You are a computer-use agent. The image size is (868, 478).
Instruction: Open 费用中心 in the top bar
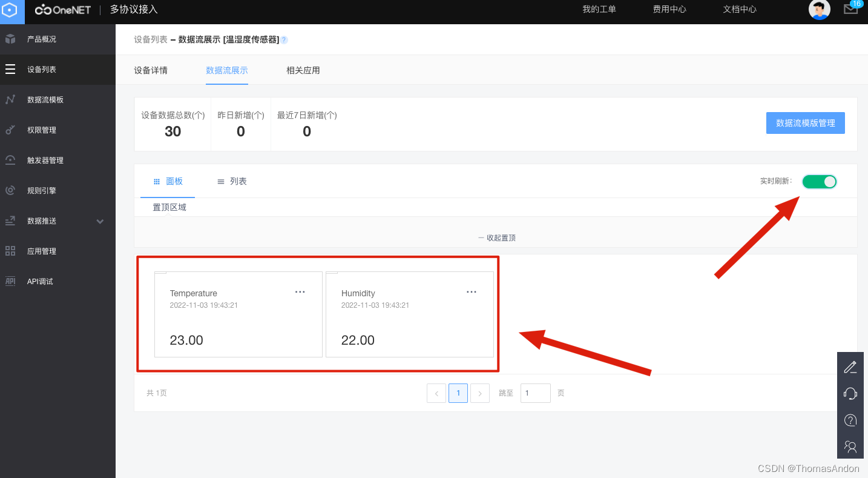click(x=669, y=10)
